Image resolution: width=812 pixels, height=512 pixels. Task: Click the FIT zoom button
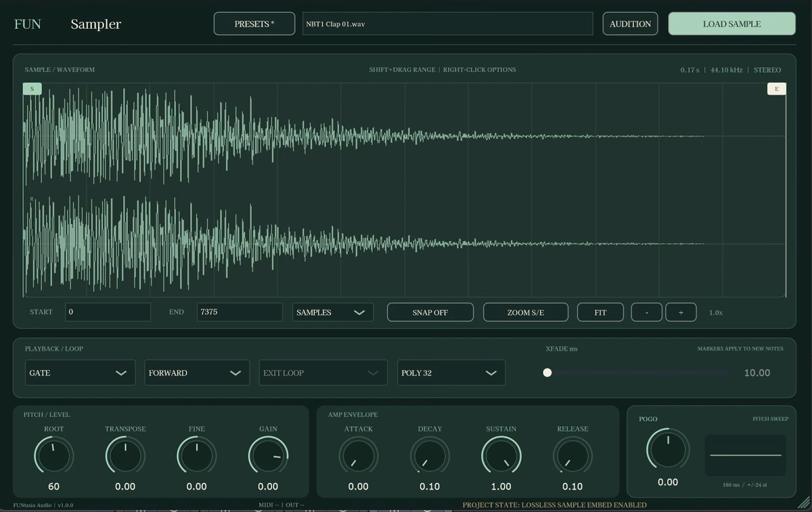pyautogui.click(x=600, y=312)
